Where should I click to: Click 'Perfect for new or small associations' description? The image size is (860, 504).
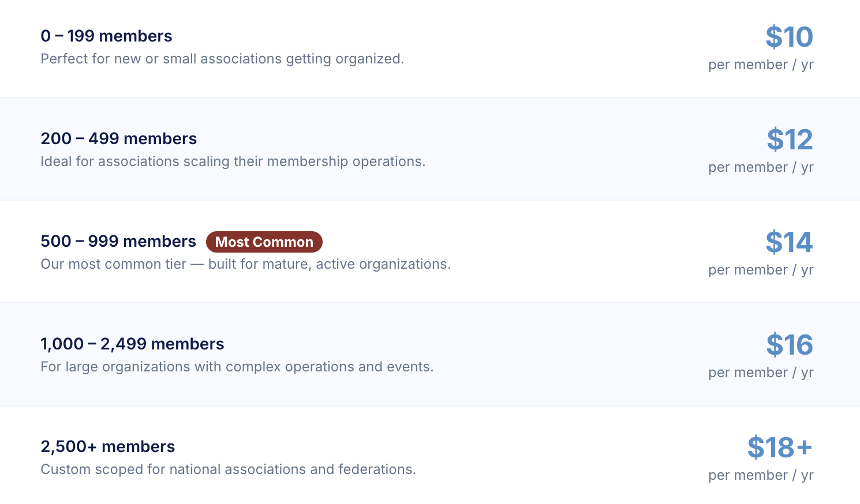coord(222,59)
